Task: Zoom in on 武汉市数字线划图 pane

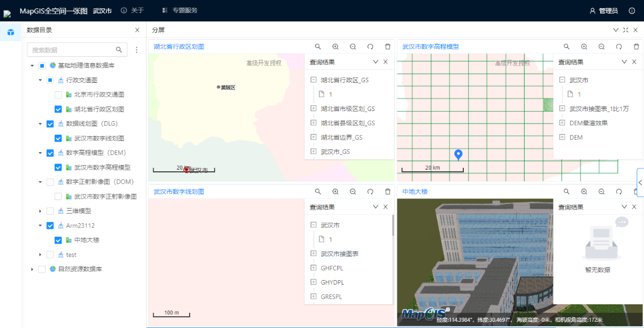Action: pyautogui.click(x=336, y=192)
